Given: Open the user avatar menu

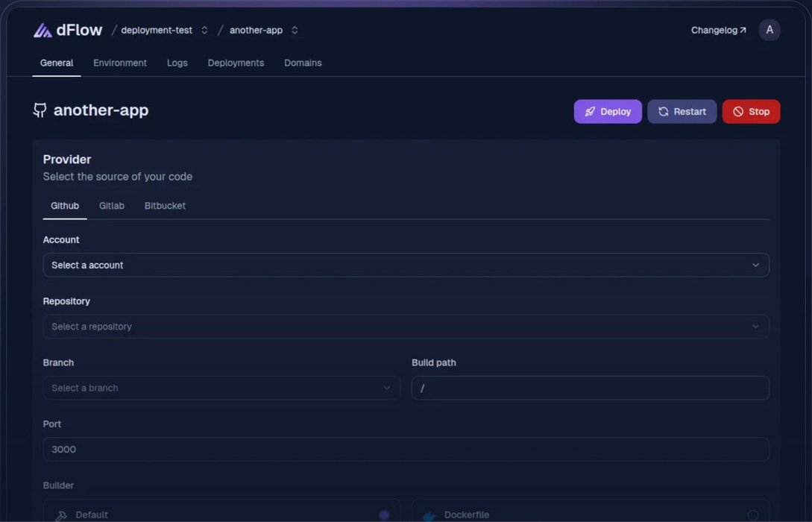Looking at the screenshot, I should coord(769,30).
